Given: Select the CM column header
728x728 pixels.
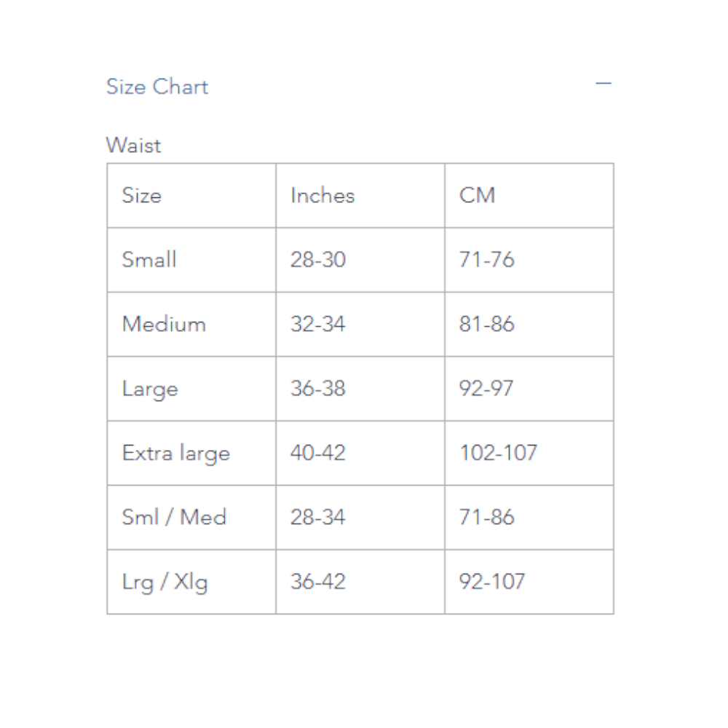Looking at the screenshot, I should 478,195.
